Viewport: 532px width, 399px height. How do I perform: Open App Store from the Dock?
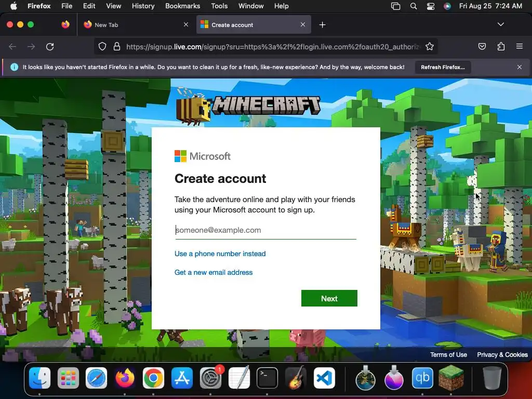(x=182, y=378)
